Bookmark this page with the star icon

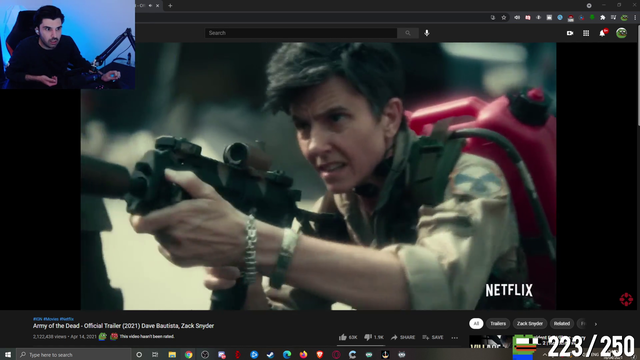(504, 18)
